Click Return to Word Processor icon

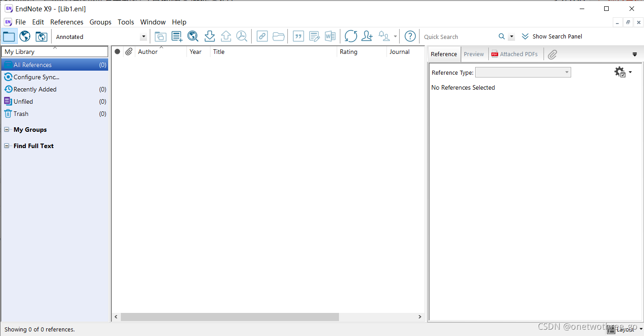(330, 37)
